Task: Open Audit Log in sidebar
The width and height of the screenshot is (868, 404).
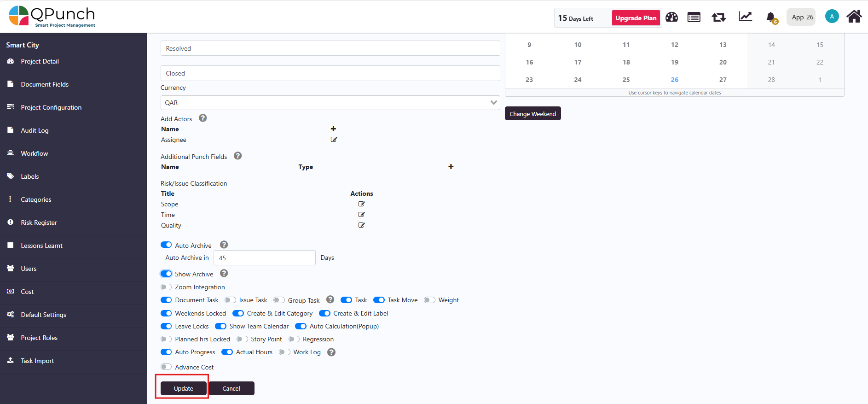Action: pyautogui.click(x=35, y=130)
